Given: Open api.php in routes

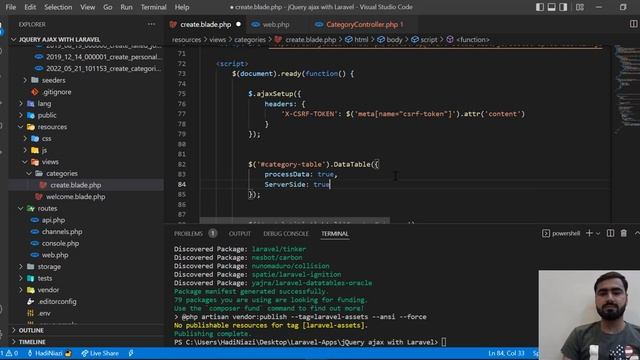Looking at the screenshot, I should (x=53, y=220).
